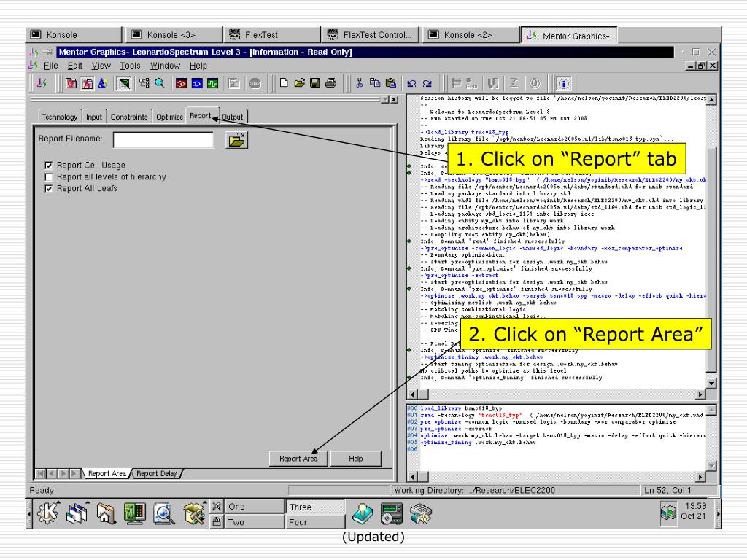747x560 pixels.
Task: Click the Help button in Report panel
Action: coord(355,459)
